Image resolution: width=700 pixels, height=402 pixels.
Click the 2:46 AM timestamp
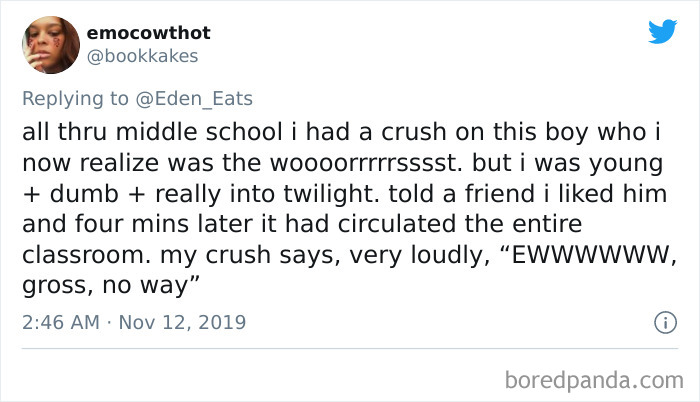[61, 322]
